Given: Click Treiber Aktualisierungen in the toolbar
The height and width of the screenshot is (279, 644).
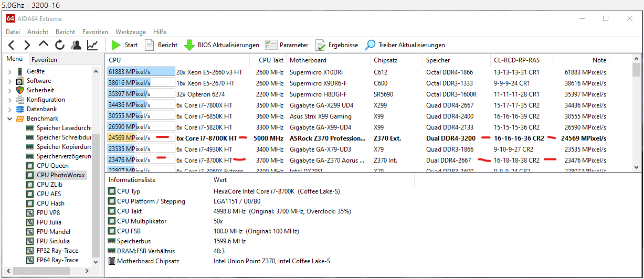Looking at the screenshot, I should coord(405,45).
